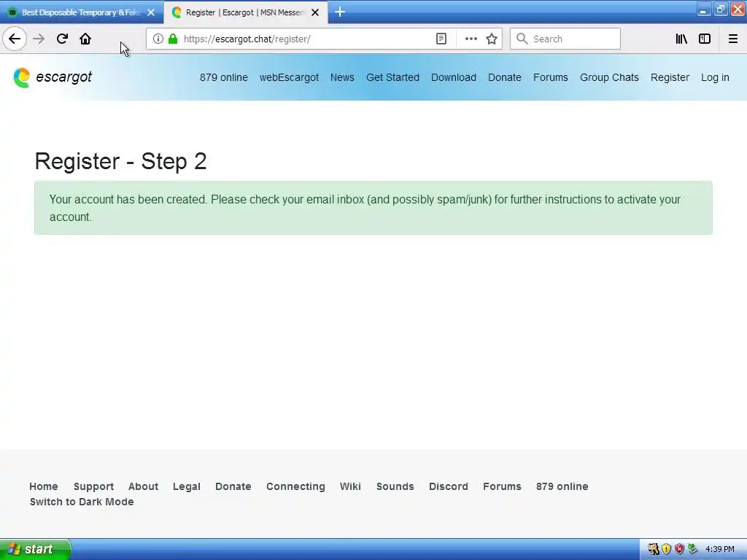747x560 pixels.
Task: Open footer Discord link
Action: coord(449,486)
